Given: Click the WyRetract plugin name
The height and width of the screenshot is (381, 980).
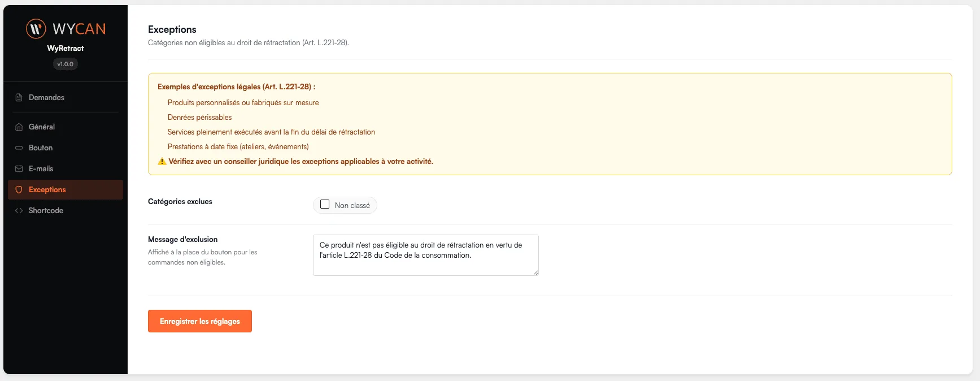Looking at the screenshot, I should 66,48.
